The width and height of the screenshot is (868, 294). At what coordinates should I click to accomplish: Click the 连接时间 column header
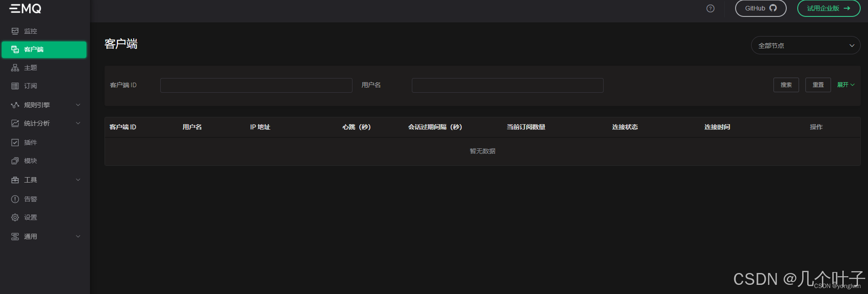pos(717,127)
